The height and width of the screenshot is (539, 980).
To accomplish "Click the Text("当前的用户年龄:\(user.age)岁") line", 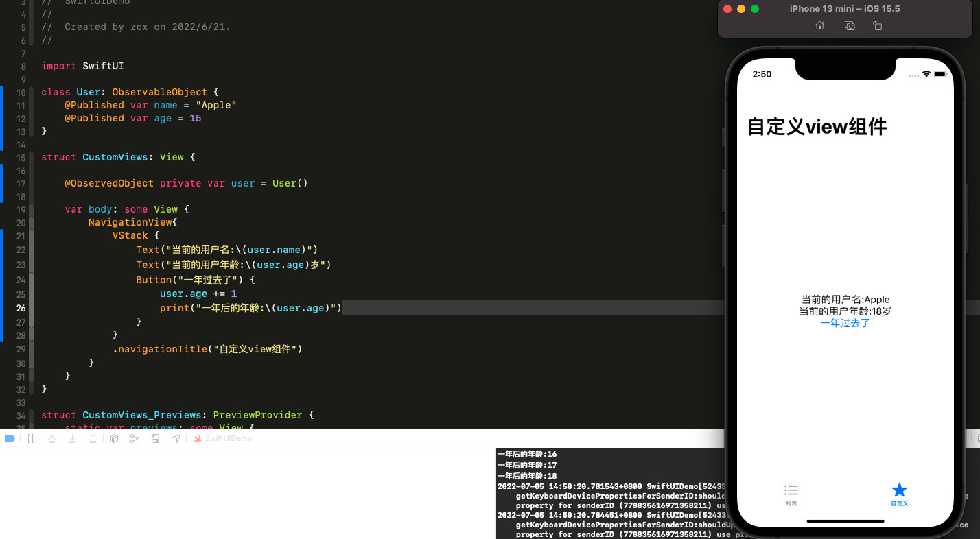I will tap(234, 265).
